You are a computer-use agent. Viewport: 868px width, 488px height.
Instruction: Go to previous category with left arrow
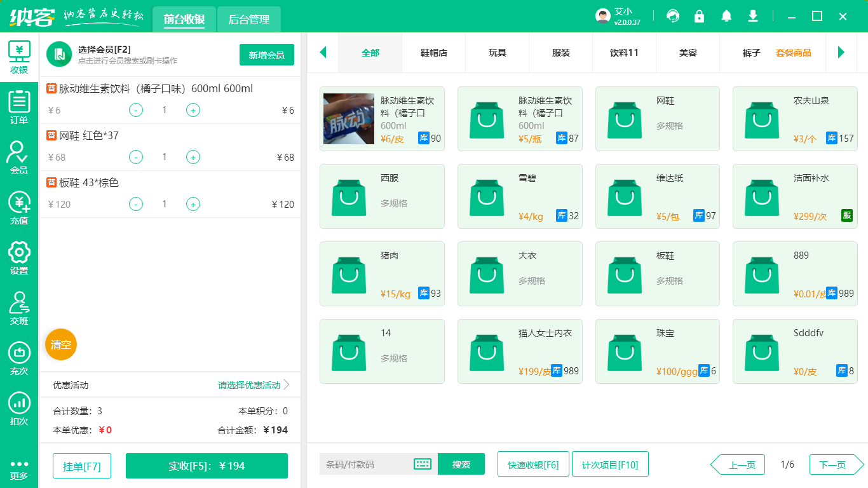click(323, 52)
